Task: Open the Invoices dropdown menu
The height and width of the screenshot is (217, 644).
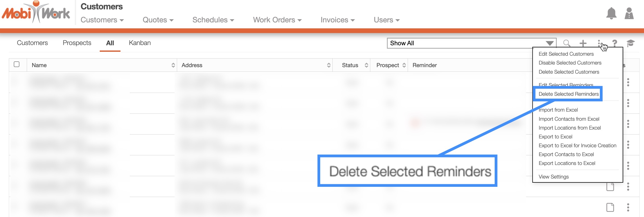Action: 337,20
